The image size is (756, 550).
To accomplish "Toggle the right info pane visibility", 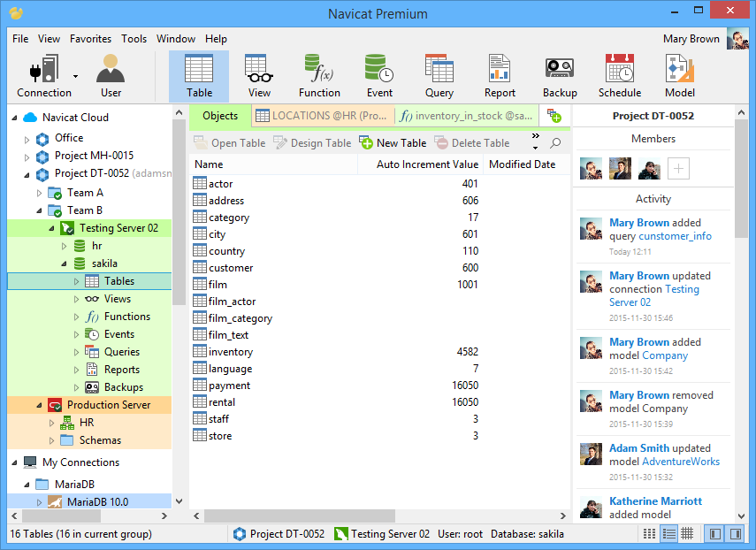I will [x=736, y=533].
